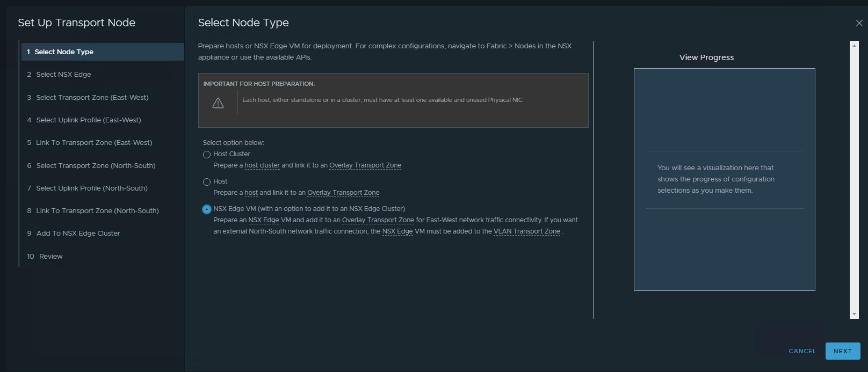Click the warning triangle icon
This screenshot has width=868, height=372.
tap(218, 103)
